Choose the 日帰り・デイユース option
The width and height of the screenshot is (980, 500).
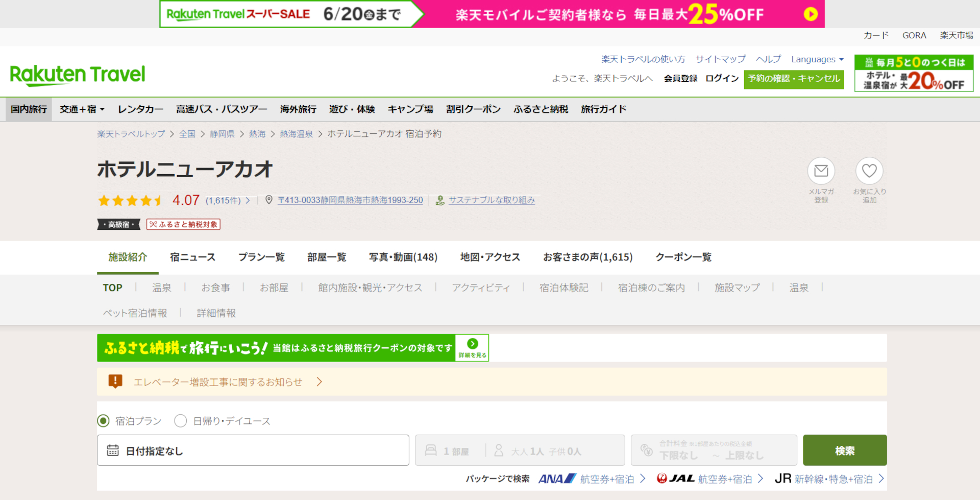coord(180,420)
